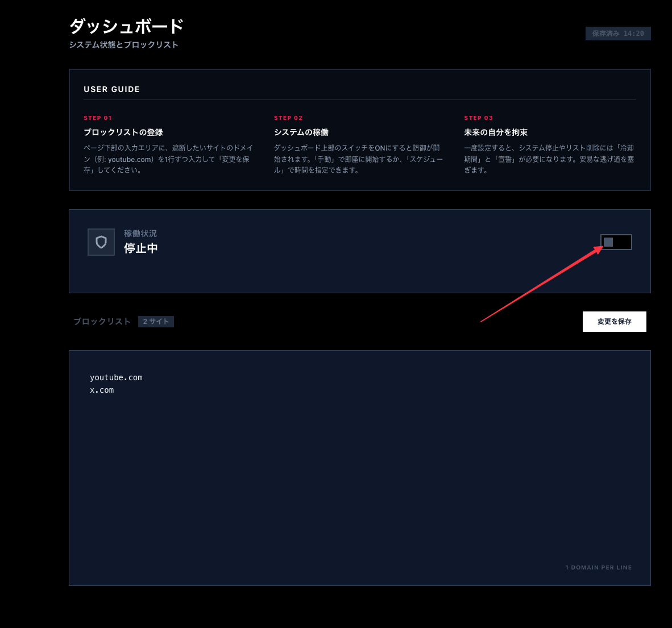Open the ブロックリストの登録 guide link

click(x=123, y=132)
